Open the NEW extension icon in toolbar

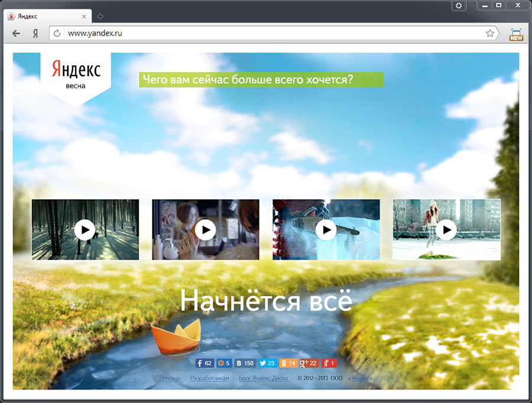(x=516, y=34)
